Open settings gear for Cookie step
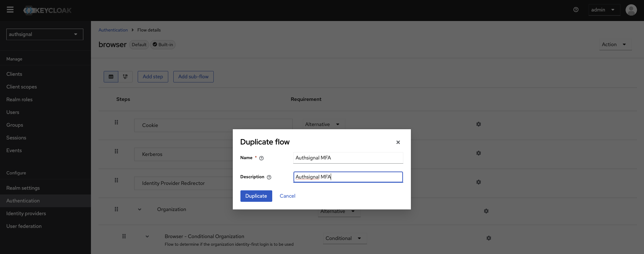Screen dimensions: 644x254 coord(479,124)
